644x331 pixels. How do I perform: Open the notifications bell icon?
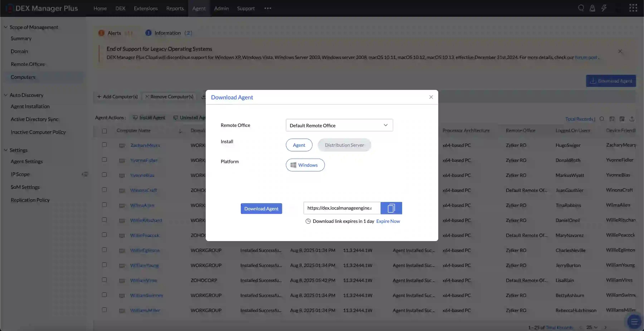[592, 8]
